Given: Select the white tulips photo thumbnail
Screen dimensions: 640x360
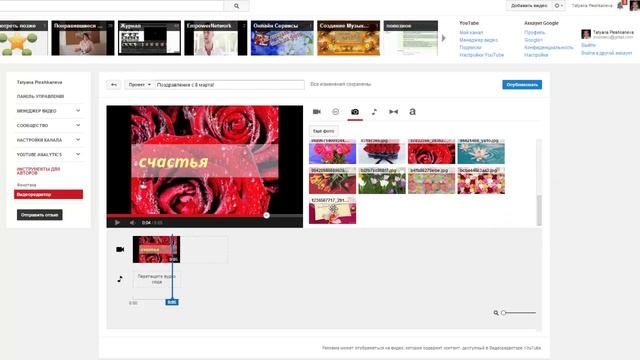Looking at the screenshot, I should 382,181.
